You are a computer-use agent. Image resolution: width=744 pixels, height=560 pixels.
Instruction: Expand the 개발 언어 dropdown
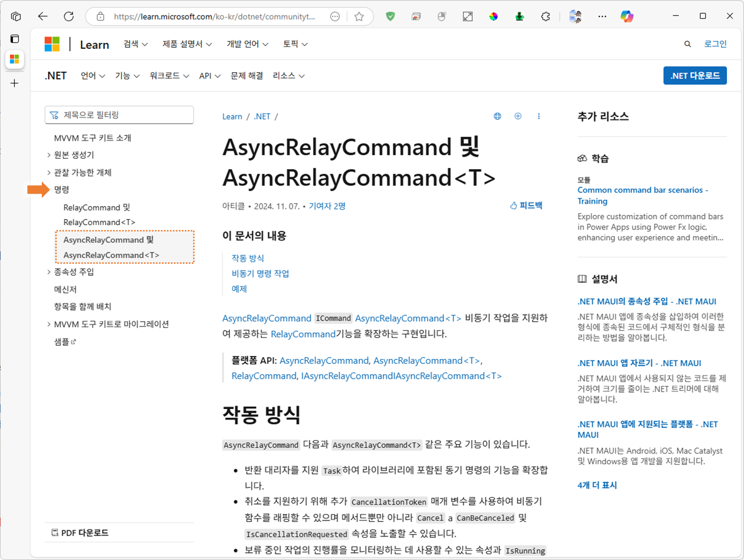point(247,44)
